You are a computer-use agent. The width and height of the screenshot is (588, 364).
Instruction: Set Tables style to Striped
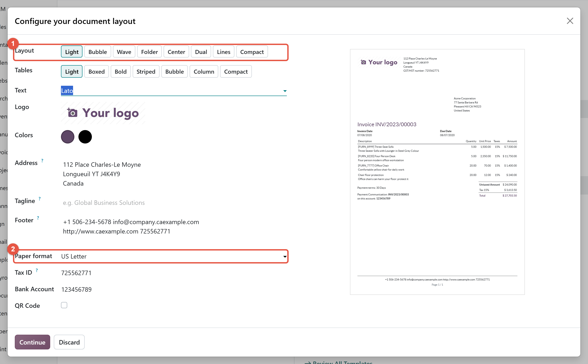click(146, 71)
